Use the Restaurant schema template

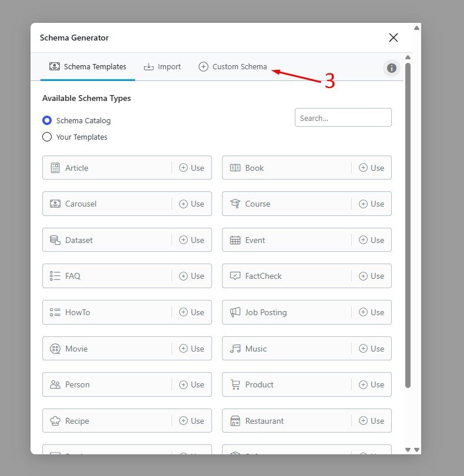pos(371,421)
